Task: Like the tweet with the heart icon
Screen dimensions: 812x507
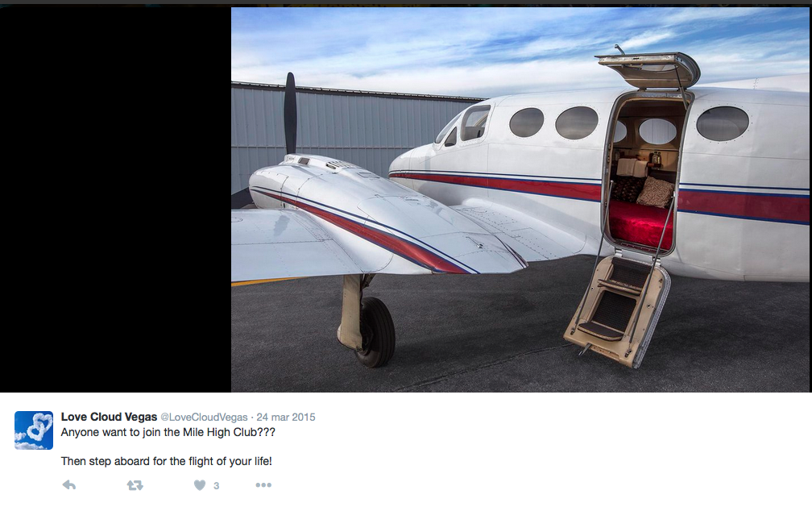Action: tap(200, 485)
